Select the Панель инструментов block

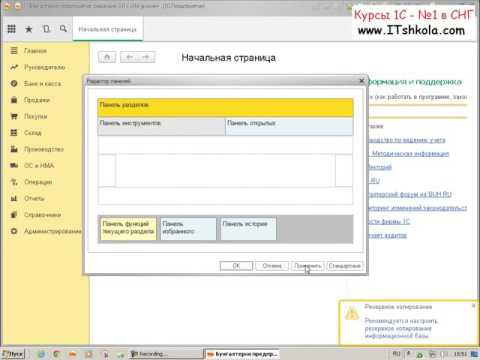point(161,126)
